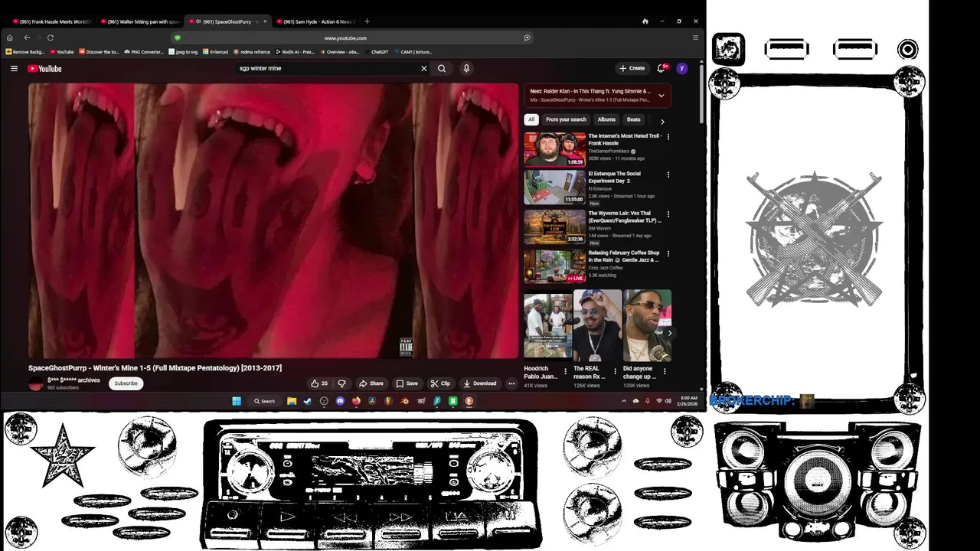This screenshot has height=551, width=980.
Task: Click the taskbar Search box
Action: tap(264, 401)
